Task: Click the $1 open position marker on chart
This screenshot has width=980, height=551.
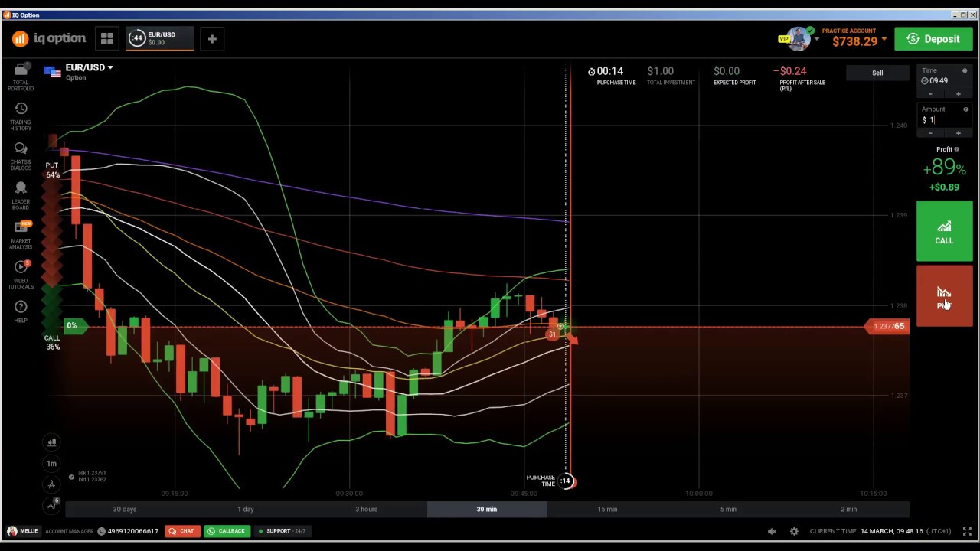Action: 553,334
